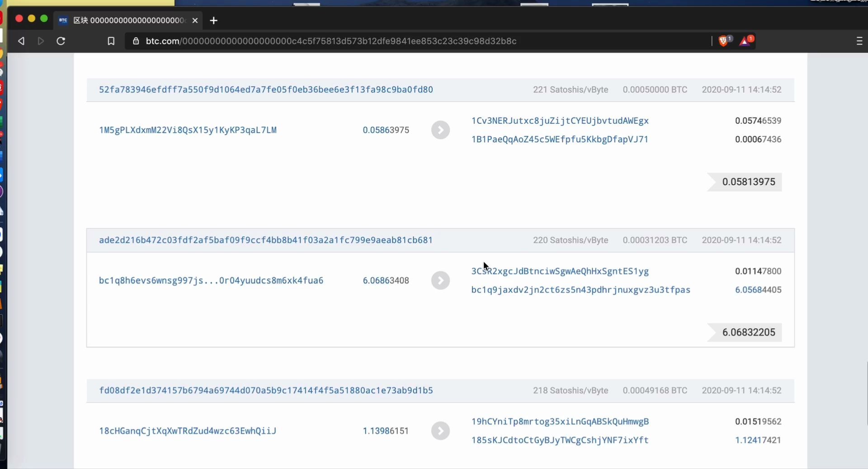Open output address 185sKJCdtoCtGyBJyTWCgCshjYNF7ixYft
This screenshot has width=868, height=469.
pyautogui.click(x=560, y=440)
